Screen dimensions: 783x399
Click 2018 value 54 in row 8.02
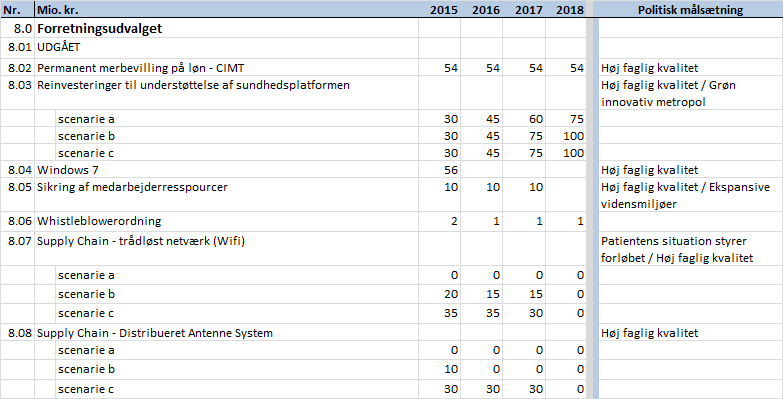pos(565,67)
